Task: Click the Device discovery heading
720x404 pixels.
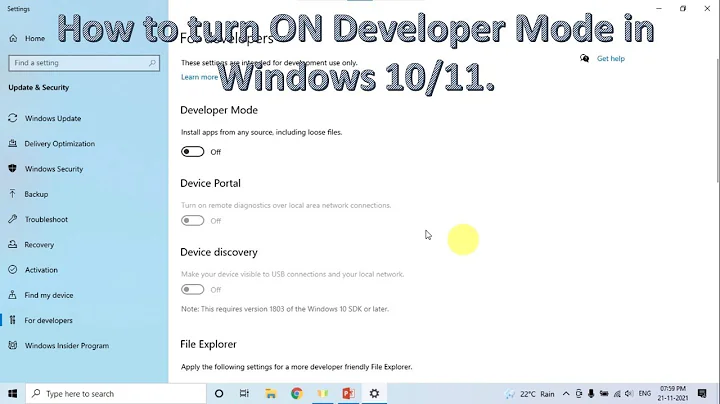Action: (x=219, y=252)
